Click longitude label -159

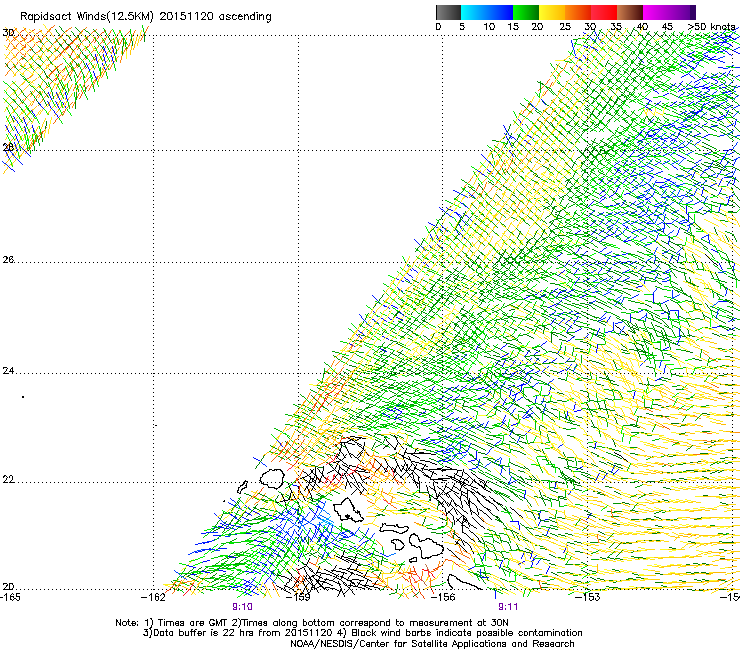298,597
